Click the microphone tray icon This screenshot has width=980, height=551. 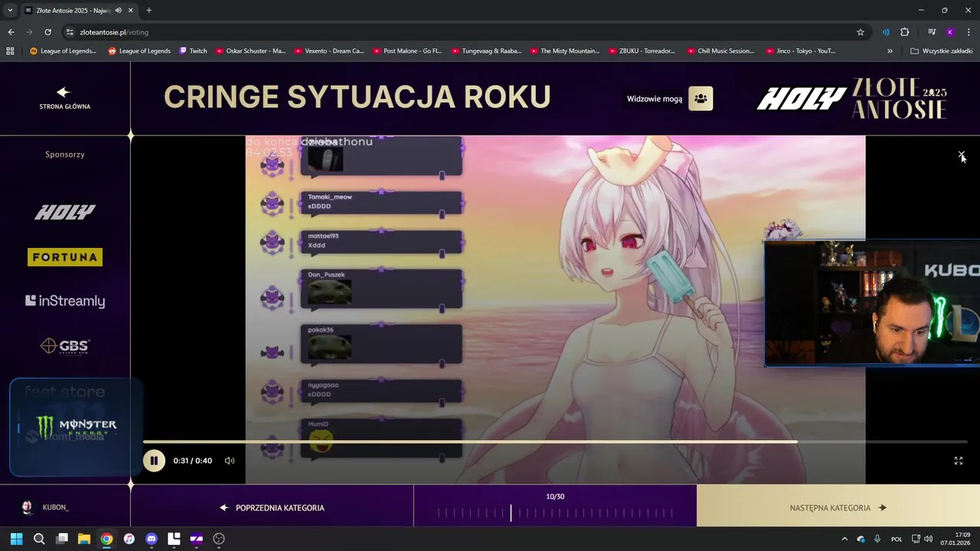click(877, 539)
